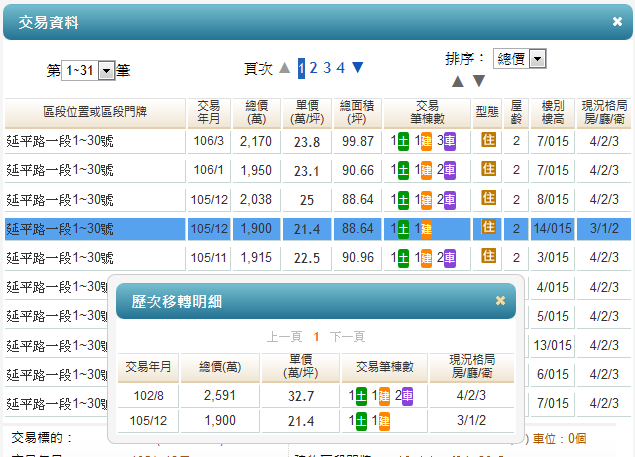
Task: Click red page number 1 in the popup
Action: (316, 337)
